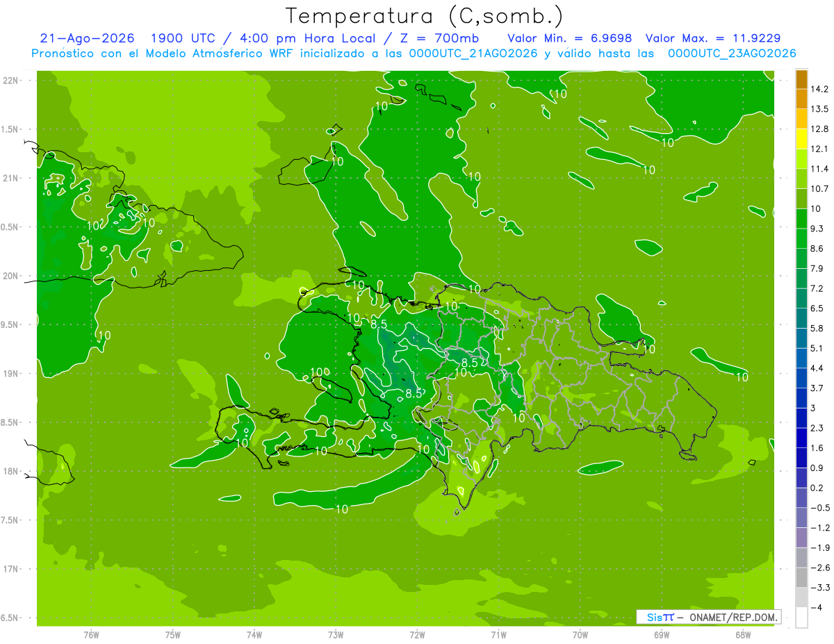Pick the swatch between 5.8 and 5.1
The height and width of the screenshot is (644, 834).
[x=801, y=338]
